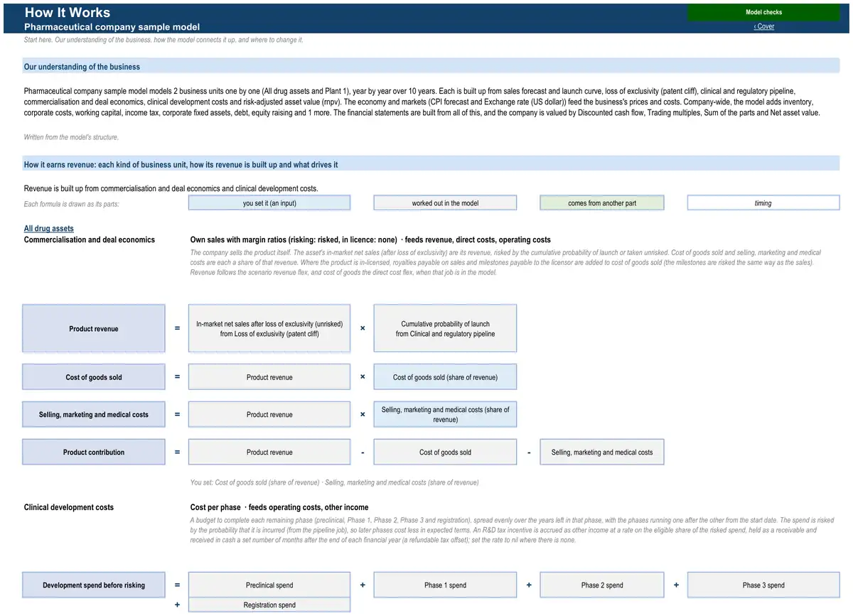
Task: Click the 'Our understanding of the business' section header
Action: tap(431, 67)
